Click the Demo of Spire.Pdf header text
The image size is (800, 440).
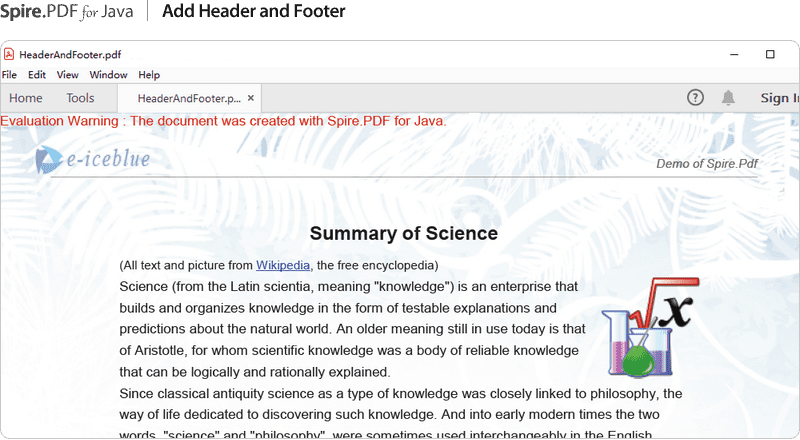(707, 164)
